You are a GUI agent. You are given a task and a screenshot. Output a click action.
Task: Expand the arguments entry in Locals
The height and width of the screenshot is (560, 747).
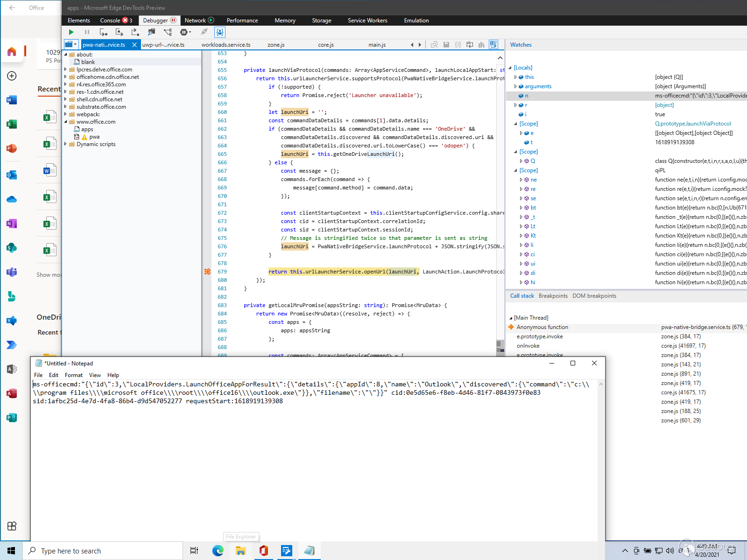pos(515,86)
